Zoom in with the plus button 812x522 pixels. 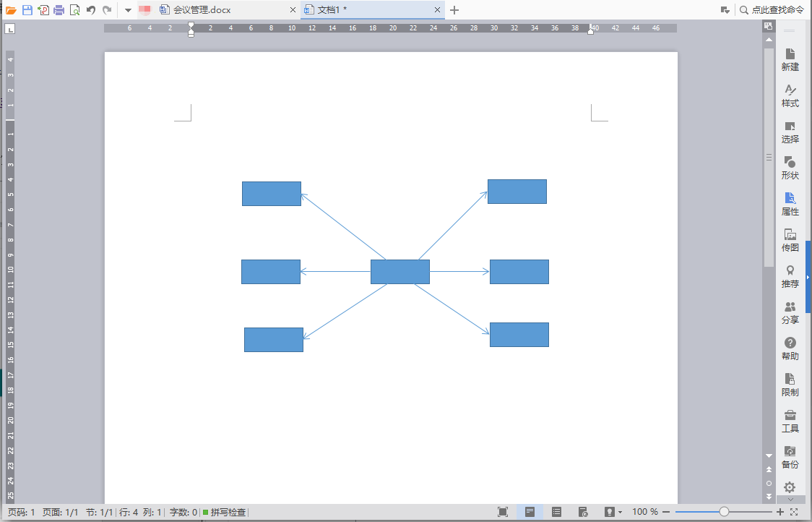[780, 512]
